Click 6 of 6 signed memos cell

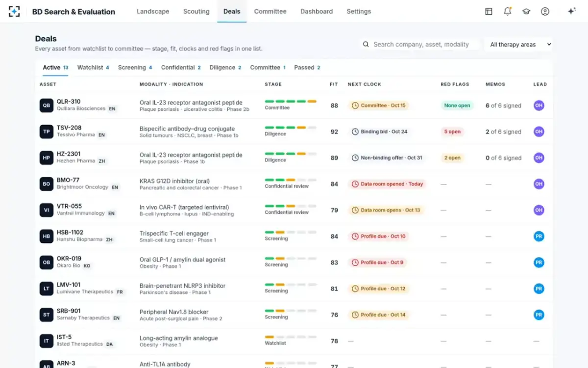tap(503, 105)
